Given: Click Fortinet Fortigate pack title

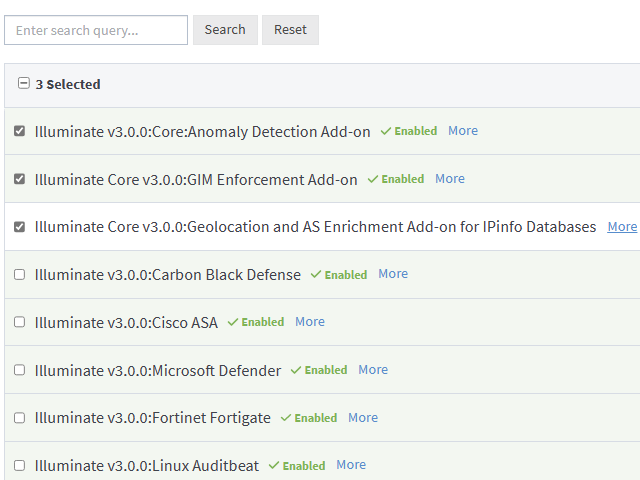Looking at the screenshot, I should tap(153, 418).
